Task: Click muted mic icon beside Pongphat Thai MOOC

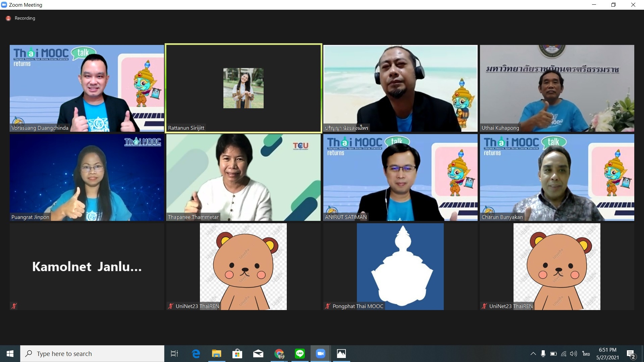Action: 328,306
